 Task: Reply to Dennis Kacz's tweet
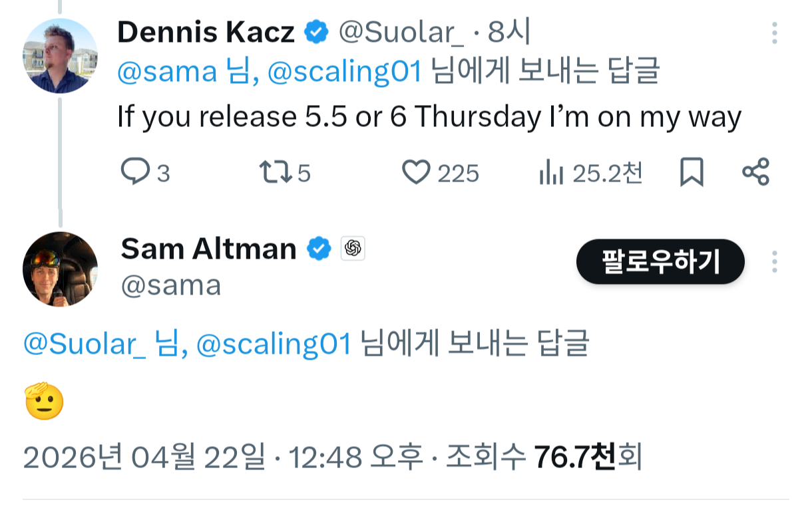[x=135, y=172]
